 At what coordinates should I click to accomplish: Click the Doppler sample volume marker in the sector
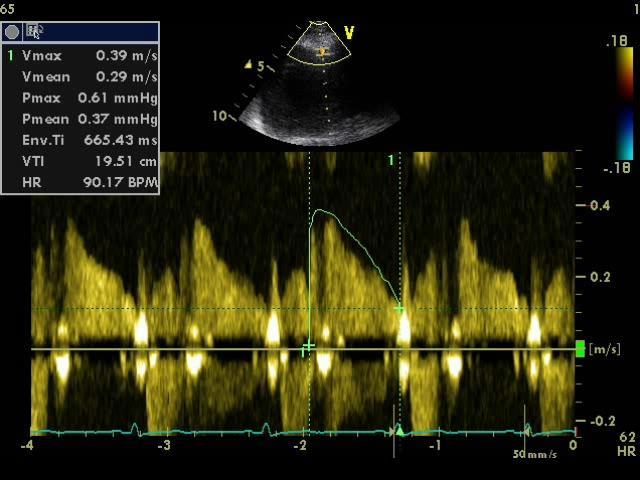(323, 52)
